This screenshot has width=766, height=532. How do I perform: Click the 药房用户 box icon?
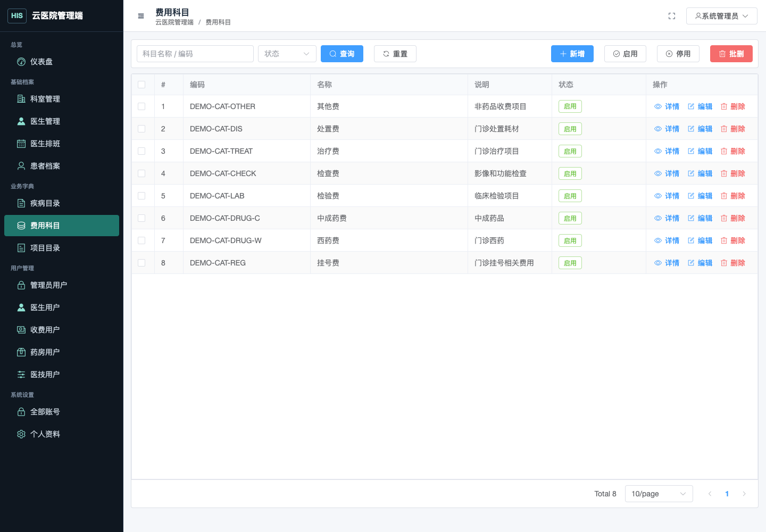21,352
